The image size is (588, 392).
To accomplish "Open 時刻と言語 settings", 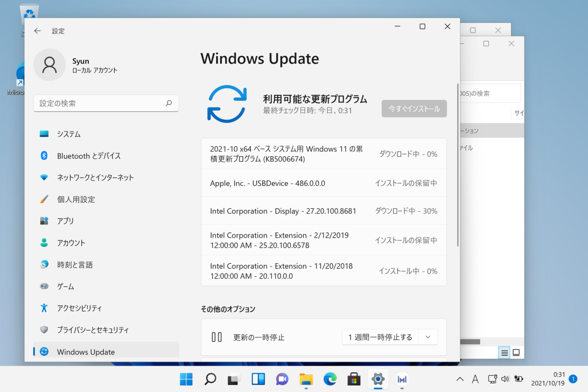I will (x=106, y=265).
